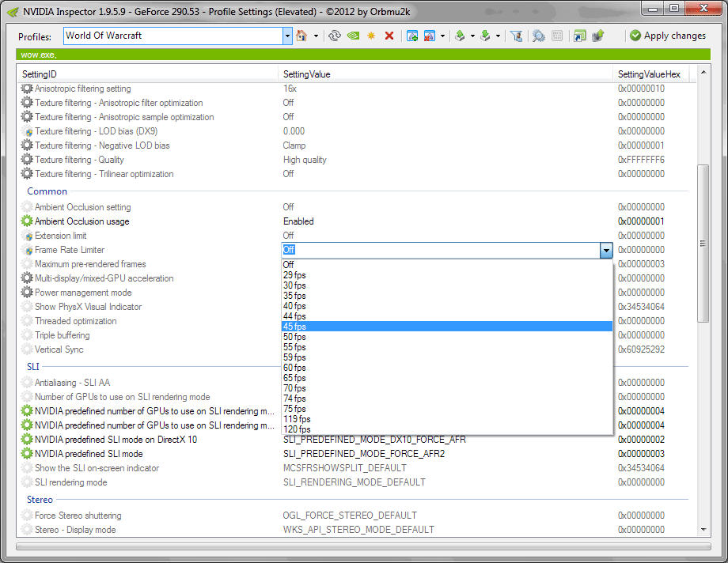Click the yellow star create profile icon
The image size is (728, 563).
pyautogui.click(x=371, y=36)
